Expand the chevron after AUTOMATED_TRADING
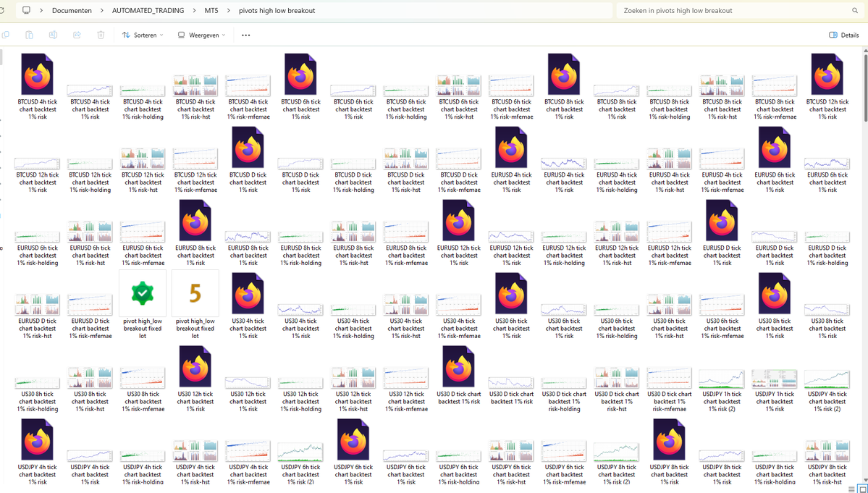 [195, 11]
